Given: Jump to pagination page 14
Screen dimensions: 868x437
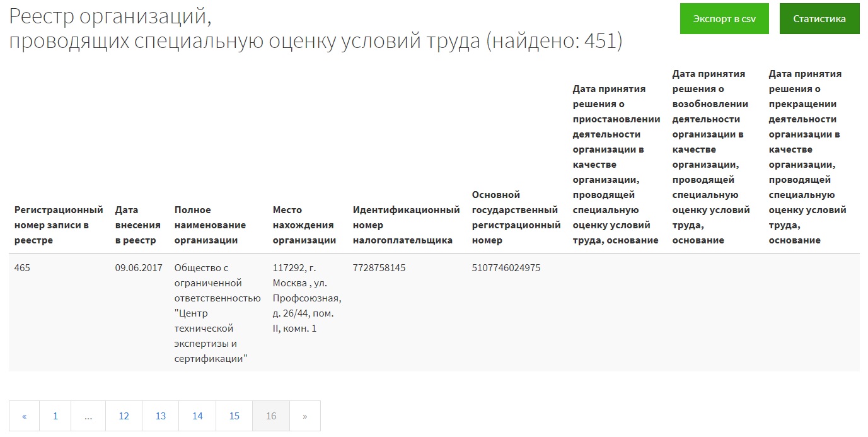Looking at the screenshot, I should [197, 416].
